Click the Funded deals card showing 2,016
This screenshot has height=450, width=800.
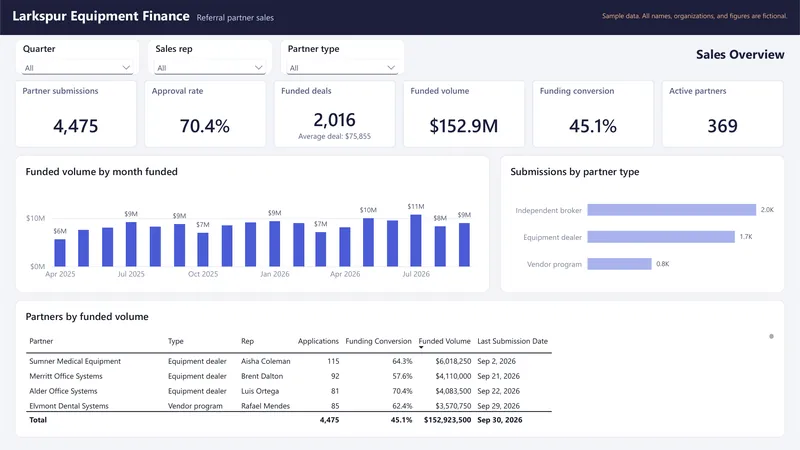[x=335, y=114]
